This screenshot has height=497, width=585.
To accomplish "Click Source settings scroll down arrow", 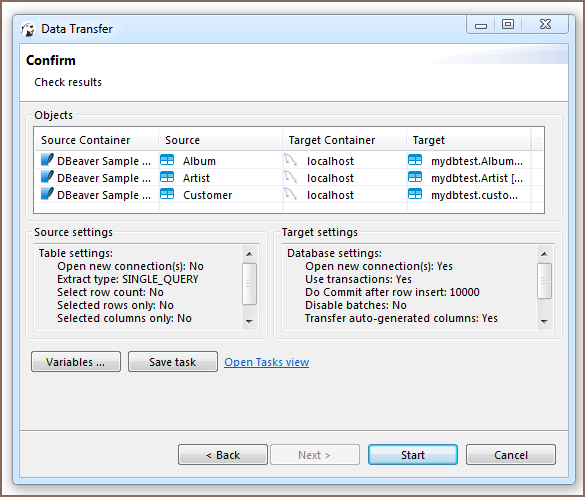I will pyautogui.click(x=250, y=321).
